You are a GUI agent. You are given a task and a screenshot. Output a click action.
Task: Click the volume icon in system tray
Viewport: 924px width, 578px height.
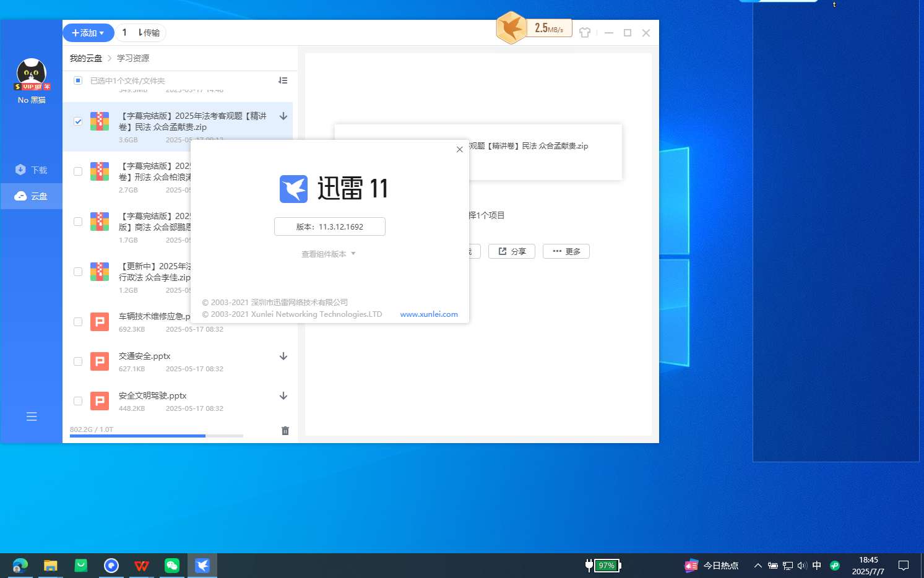[803, 566]
